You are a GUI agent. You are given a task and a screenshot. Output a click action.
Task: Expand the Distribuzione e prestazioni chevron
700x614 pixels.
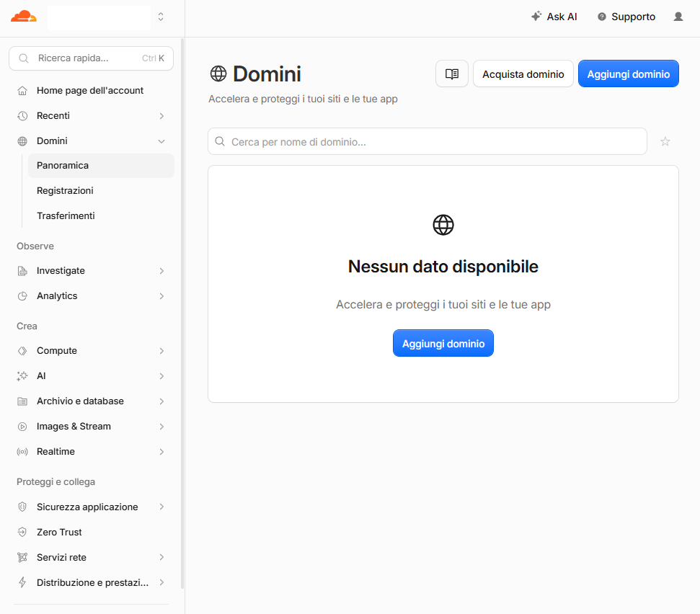pos(161,583)
